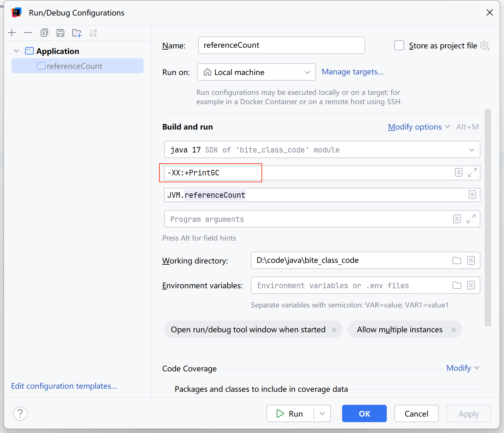Insert macros into Program arguments
Viewport: 504px width, 433px height.
[457, 219]
